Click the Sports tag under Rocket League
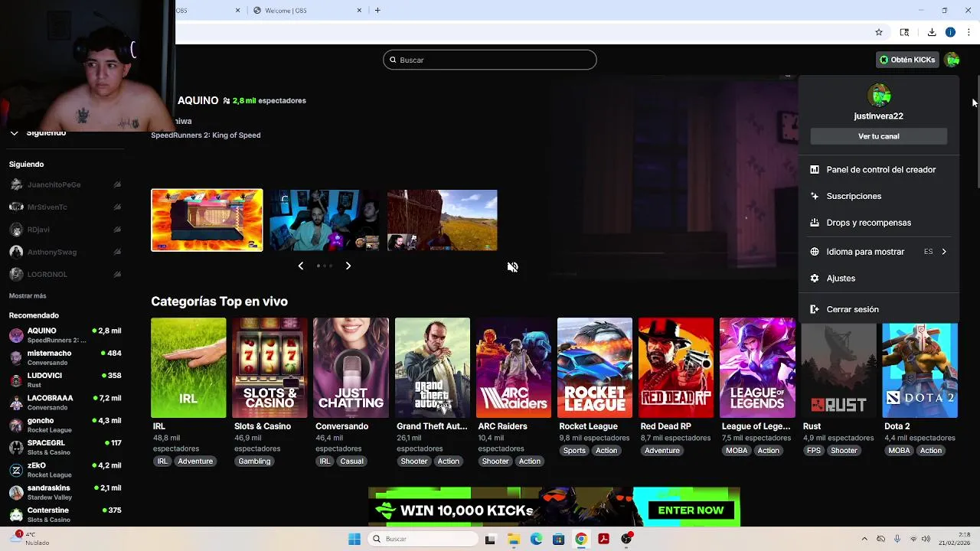Image resolution: width=980 pixels, height=551 pixels. tap(574, 451)
